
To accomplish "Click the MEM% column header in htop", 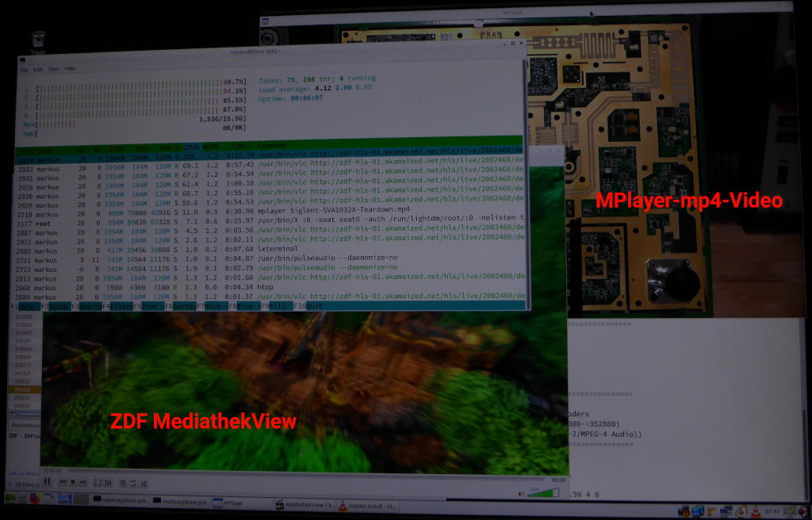I will [x=211, y=147].
